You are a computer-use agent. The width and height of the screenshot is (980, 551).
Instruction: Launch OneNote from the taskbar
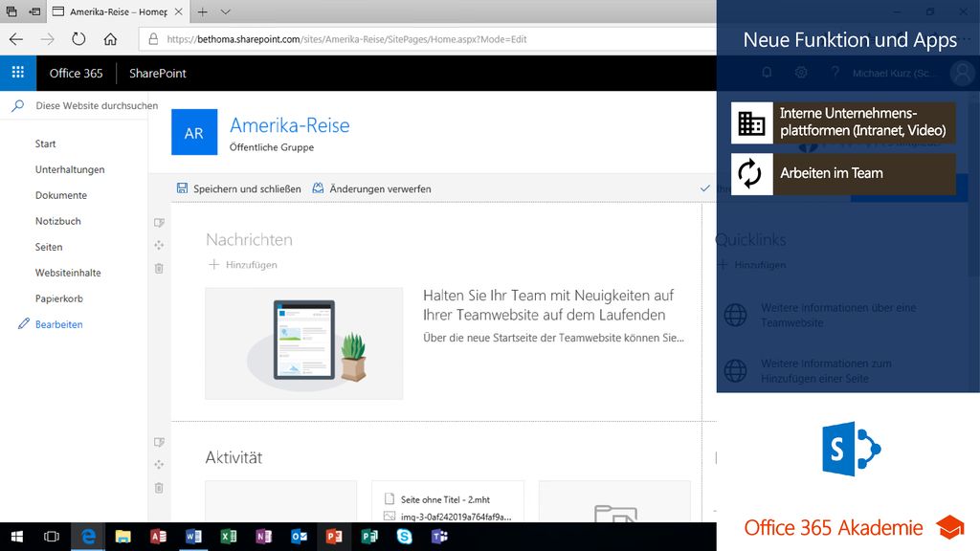point(264,537)
